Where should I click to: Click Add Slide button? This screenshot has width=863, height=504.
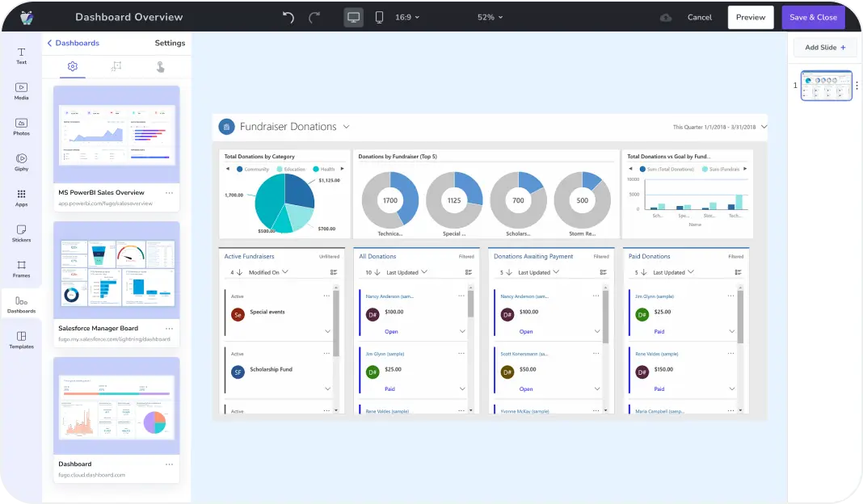[x=825, y=48]
